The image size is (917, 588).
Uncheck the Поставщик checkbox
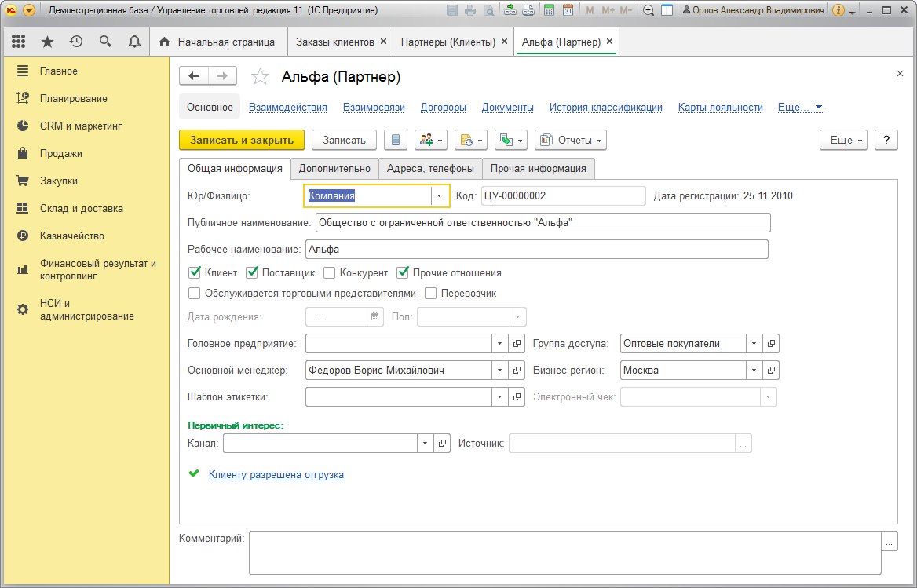coord(252,273)
